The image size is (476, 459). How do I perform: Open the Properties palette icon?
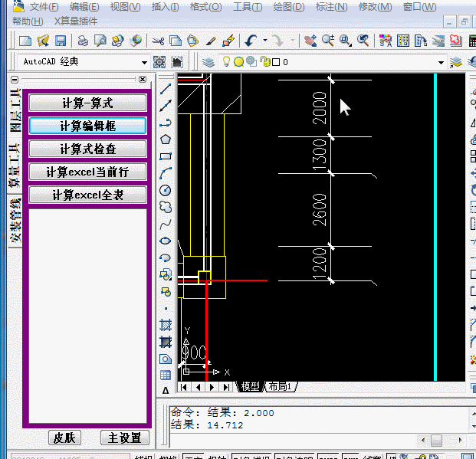(386, 41)
